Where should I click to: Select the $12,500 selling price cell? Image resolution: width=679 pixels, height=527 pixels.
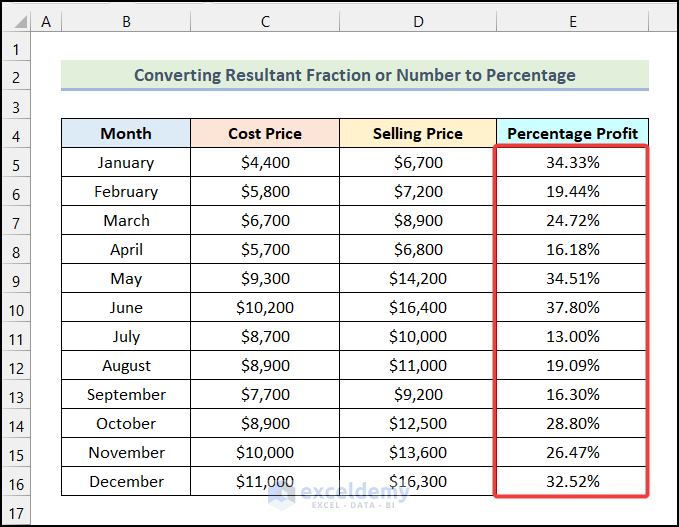[417, 423]
